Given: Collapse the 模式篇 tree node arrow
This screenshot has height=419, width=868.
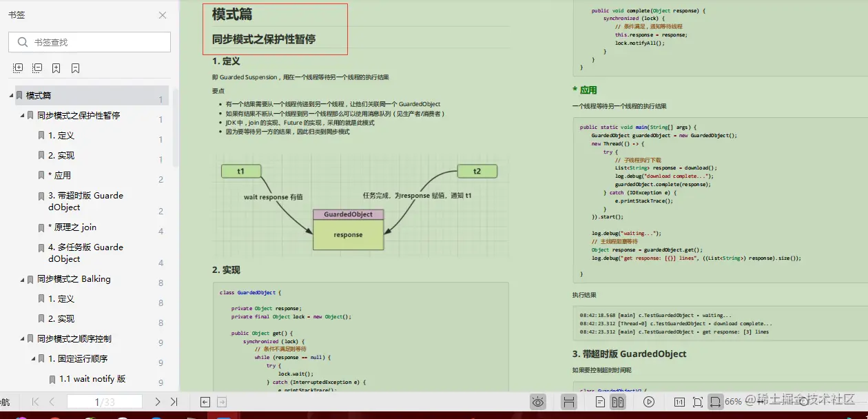Looking at the screenshot, I should (x=12, y=95).
